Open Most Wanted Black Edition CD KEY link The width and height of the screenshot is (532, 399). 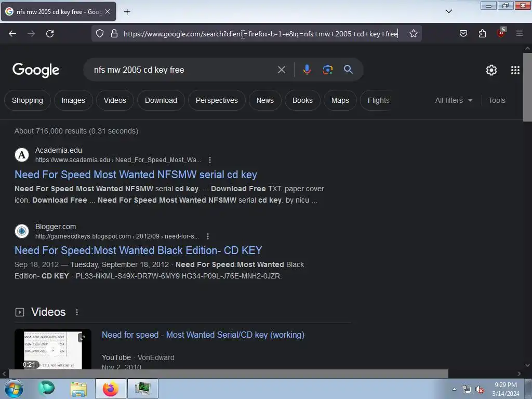138,250
